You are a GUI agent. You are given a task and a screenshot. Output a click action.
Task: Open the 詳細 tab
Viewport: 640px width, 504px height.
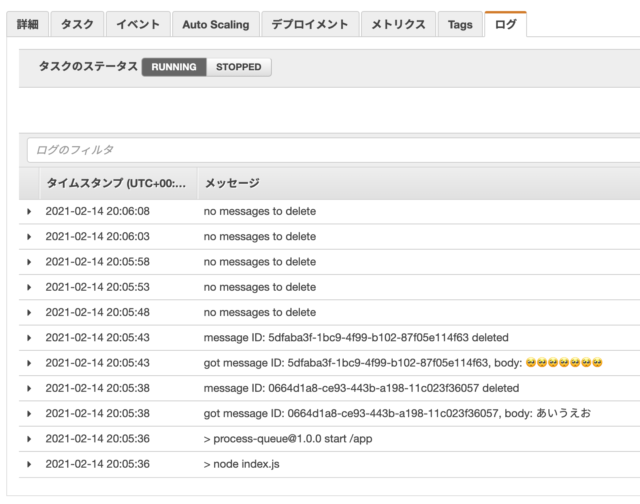pos(28,24)
